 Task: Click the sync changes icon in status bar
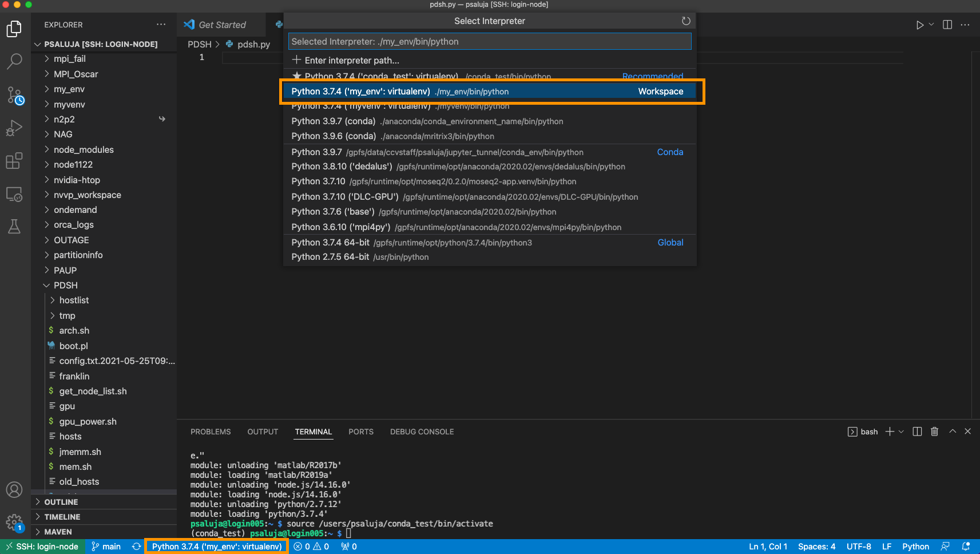pos(136,547)
